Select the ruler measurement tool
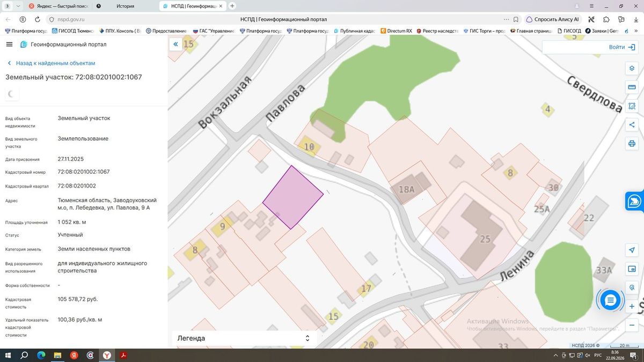Image resolution: width=644 pixels, height=362 pixels. pyautogui.click(x=632, y=87)
